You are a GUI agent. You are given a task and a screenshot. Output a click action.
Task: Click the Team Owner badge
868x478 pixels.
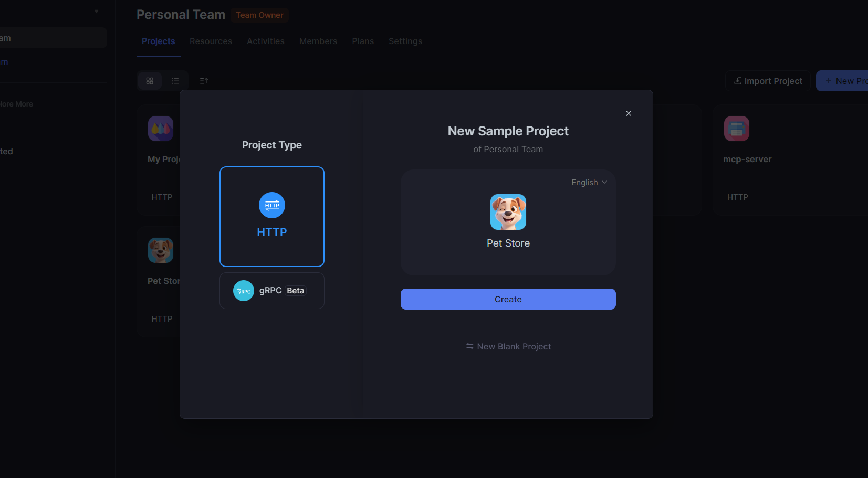coord(259,15)
